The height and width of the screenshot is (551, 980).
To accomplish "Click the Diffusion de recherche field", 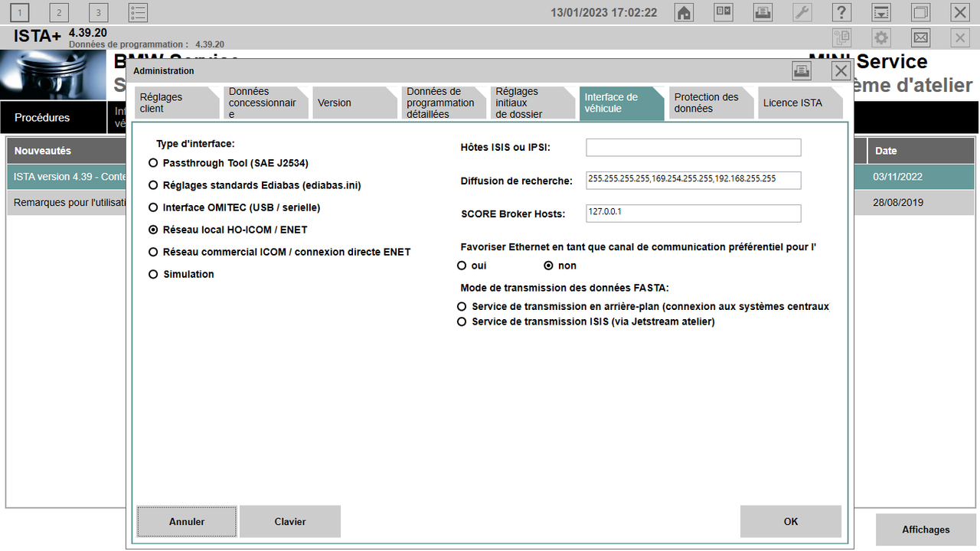I will [694, 180].
